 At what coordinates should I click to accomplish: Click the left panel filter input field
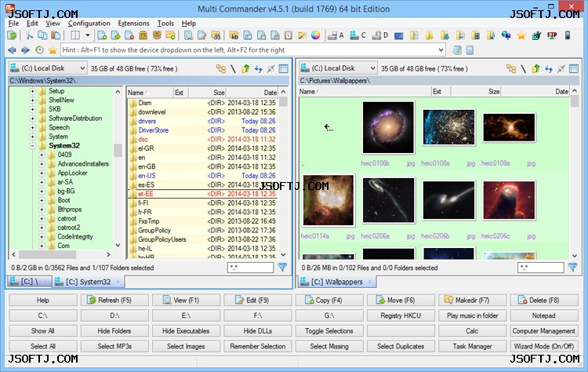point(251,268)
